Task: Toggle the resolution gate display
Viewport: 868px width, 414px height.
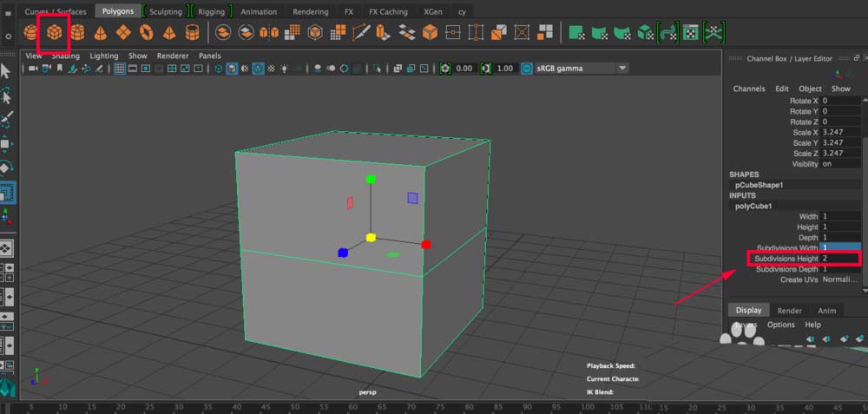Action: pyautogui.click(x=146, y=69)
